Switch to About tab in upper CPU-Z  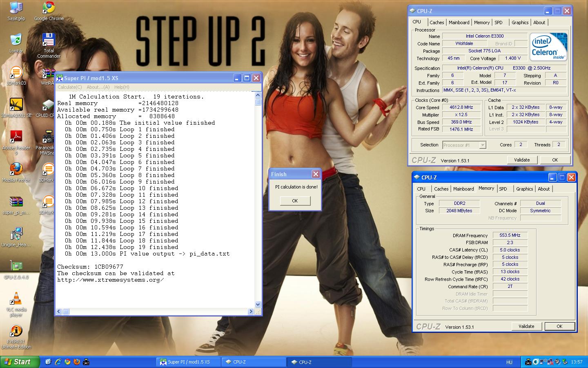tap(539, 22)
